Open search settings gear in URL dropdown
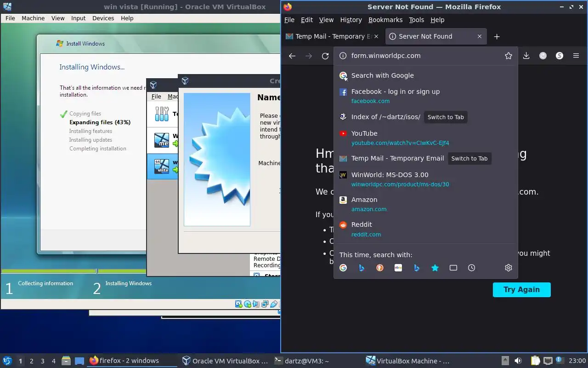Viewport: 588px width, 368px height. coord(509,268)
